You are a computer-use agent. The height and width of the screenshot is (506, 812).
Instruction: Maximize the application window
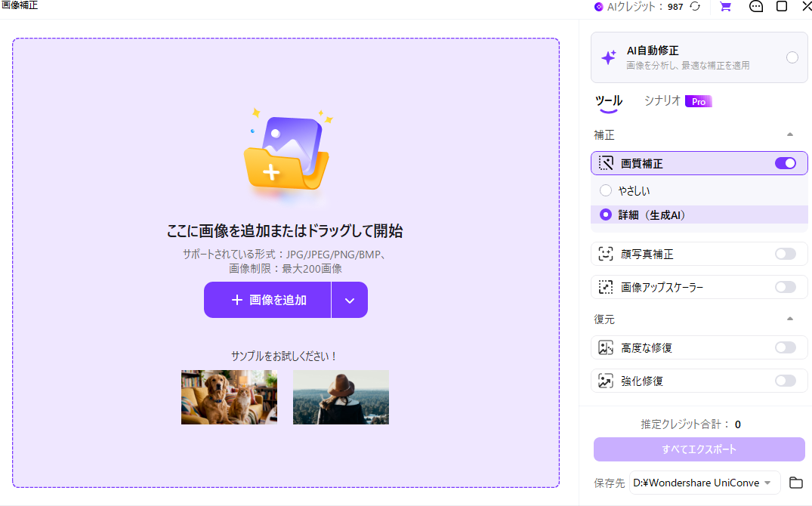click(782, 6)
